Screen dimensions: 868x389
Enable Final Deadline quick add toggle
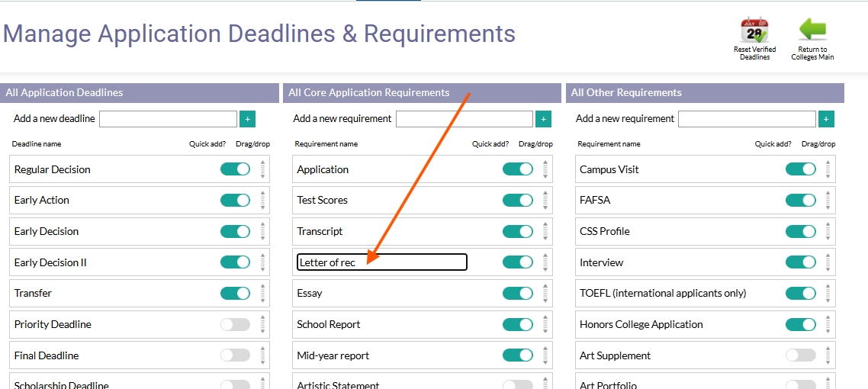click(x=235, y=355)
